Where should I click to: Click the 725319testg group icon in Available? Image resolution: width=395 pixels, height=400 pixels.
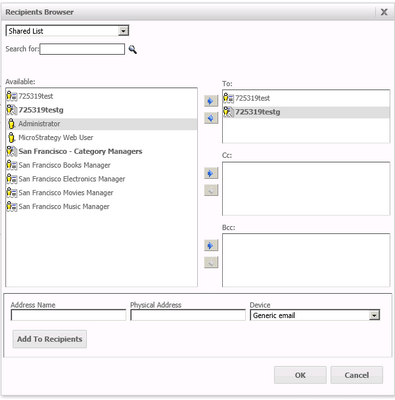(x=12, y=110)
